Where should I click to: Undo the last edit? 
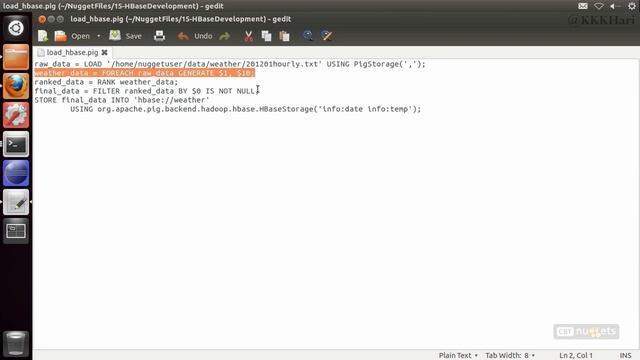tap(195, 36)
